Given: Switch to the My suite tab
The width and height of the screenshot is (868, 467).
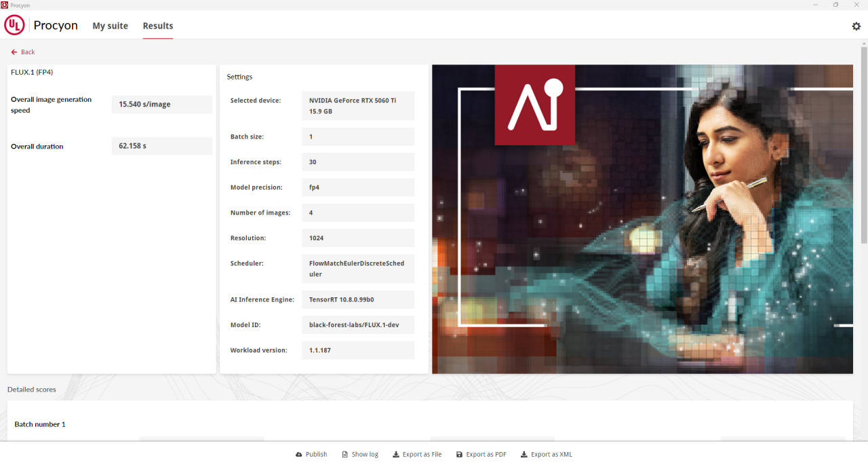Looking at the screenshot, I should click(x=111, y=26).
